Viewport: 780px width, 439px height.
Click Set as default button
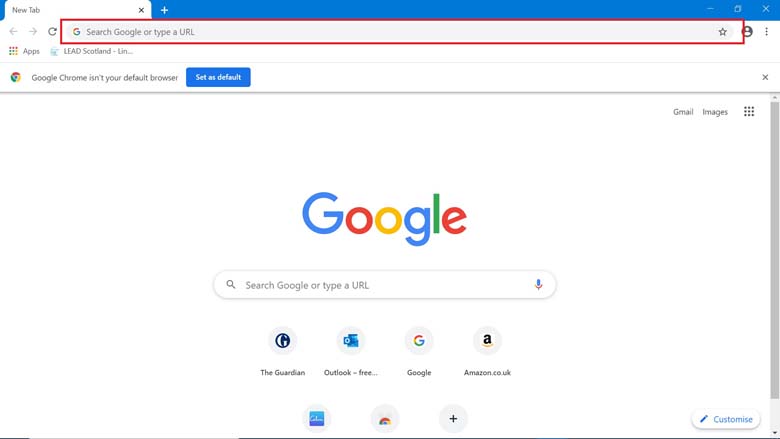click(218, 77)
